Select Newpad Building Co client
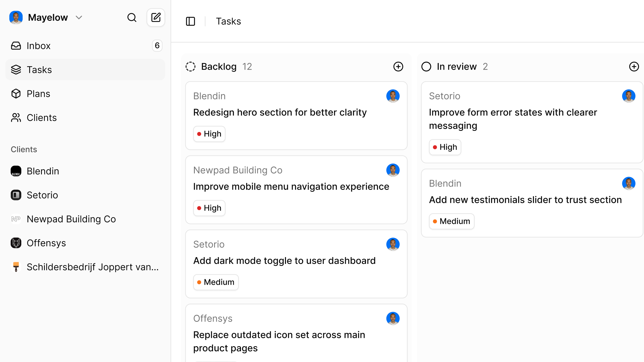This screenshot has height=362, width=644. point(71,219)
